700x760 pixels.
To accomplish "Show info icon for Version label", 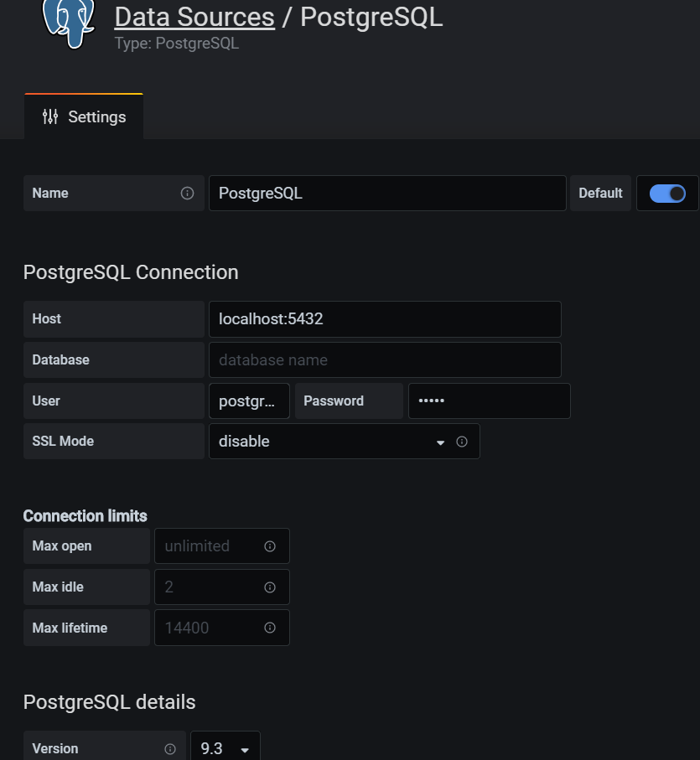I will [170, 749].
